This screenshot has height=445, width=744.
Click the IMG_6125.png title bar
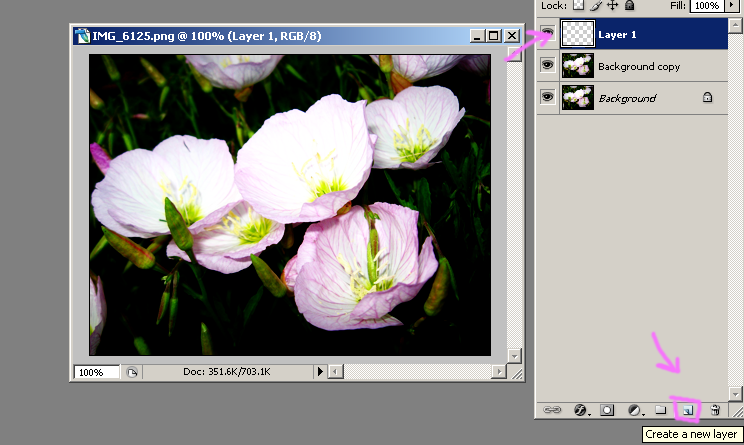pyautogui.click(x=299, y=36)
